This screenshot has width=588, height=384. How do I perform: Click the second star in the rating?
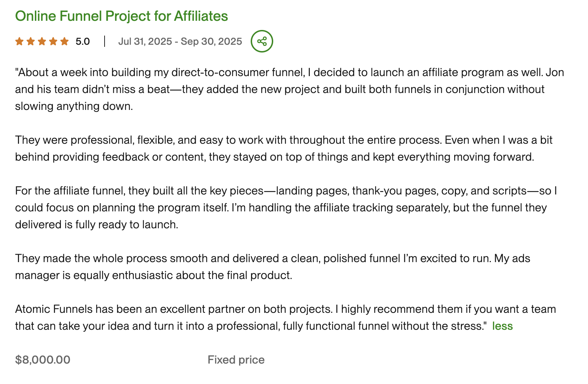pyautogui.click(x=31, y=41)
